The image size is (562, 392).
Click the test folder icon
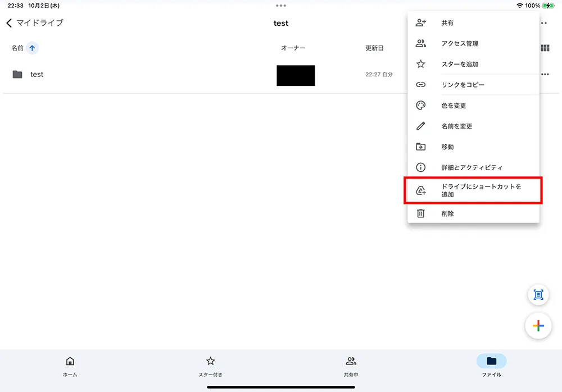point(17,74)
